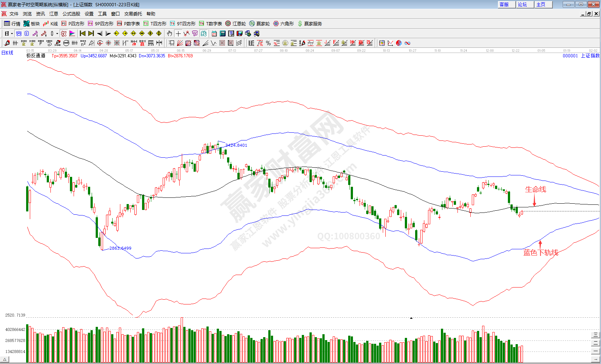This screenshot has width=601, height=364.
Task: Click the percent (%) tool icon
Action: click(268, 43)
